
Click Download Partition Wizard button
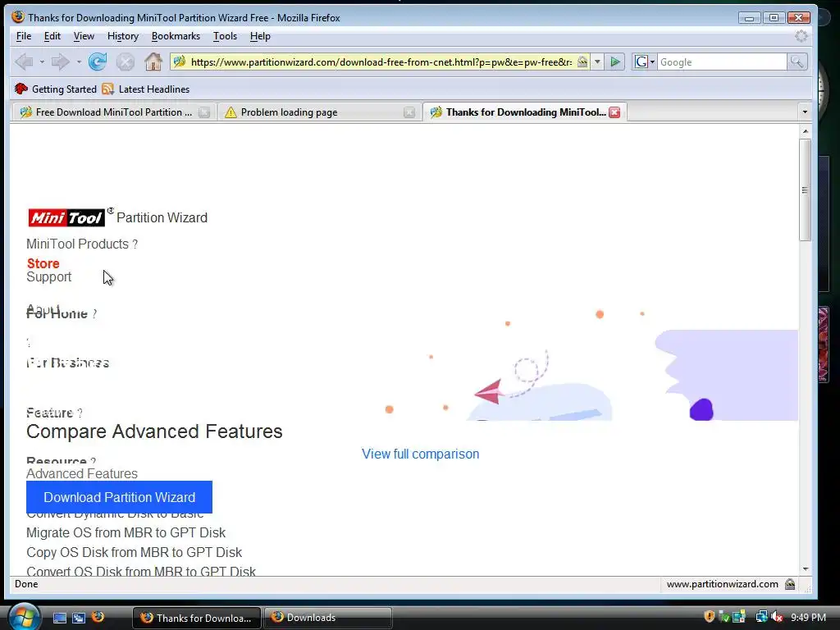(x=119, y=497)
